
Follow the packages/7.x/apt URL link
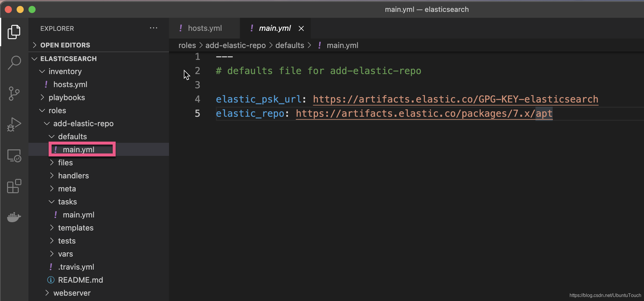coord(424,113)
